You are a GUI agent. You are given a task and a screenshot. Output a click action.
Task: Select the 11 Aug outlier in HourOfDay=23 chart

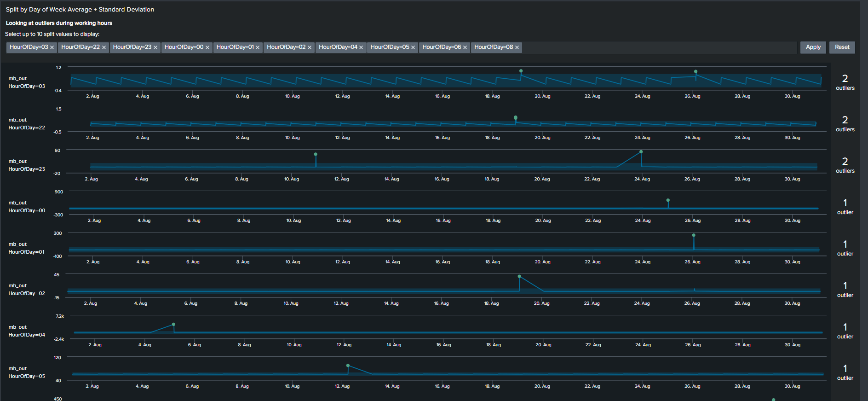(x=316, y=154)
